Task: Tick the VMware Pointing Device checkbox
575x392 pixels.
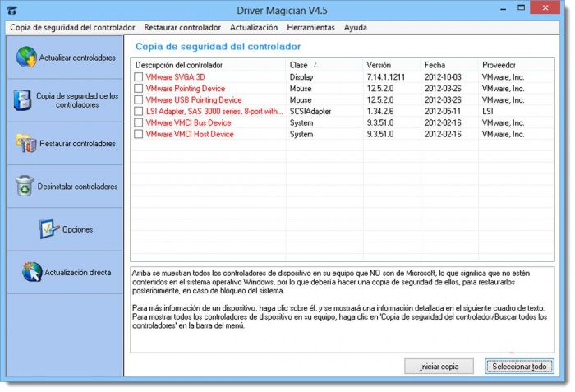Action: [138, 89]
